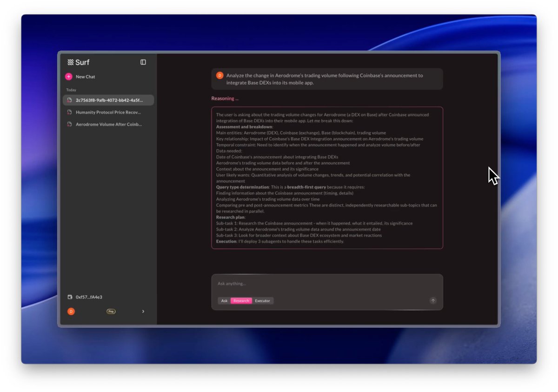Click document icon beside Aerodrome Volume chat
Viewport: 558px width, 392px height.
pyautogui.click(x=69, y=124)
